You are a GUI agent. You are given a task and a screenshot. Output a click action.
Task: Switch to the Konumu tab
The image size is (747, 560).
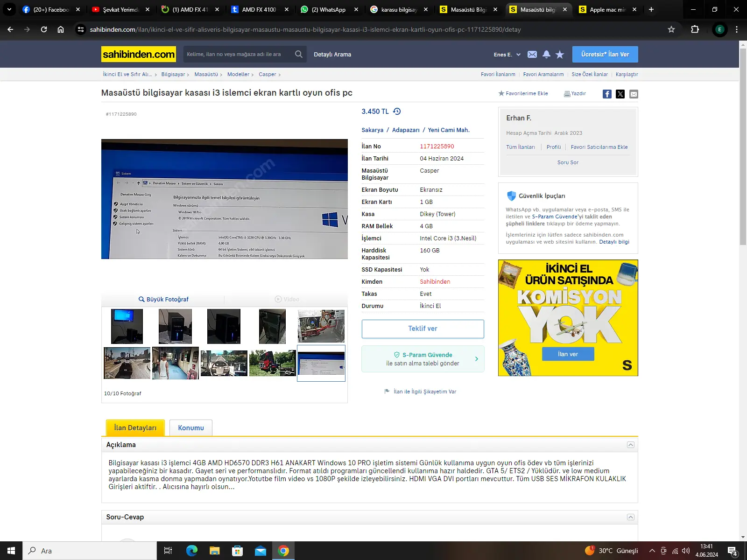click(191, 428)
